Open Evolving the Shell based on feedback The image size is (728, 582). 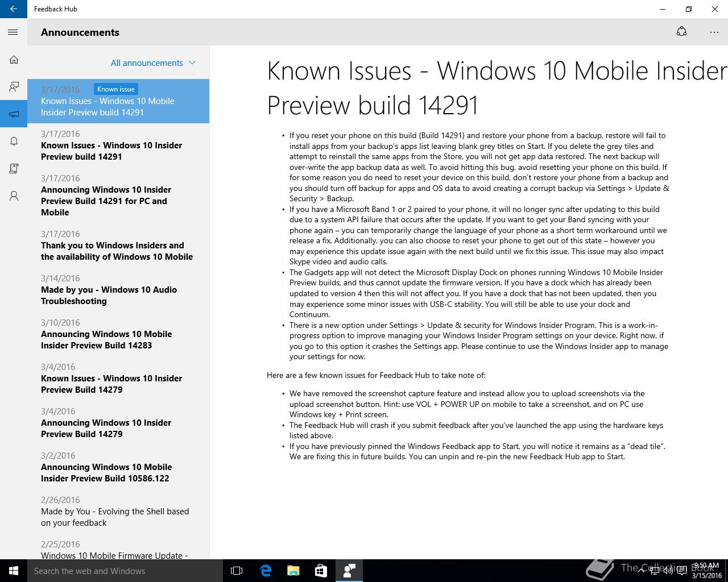[118, 512]
